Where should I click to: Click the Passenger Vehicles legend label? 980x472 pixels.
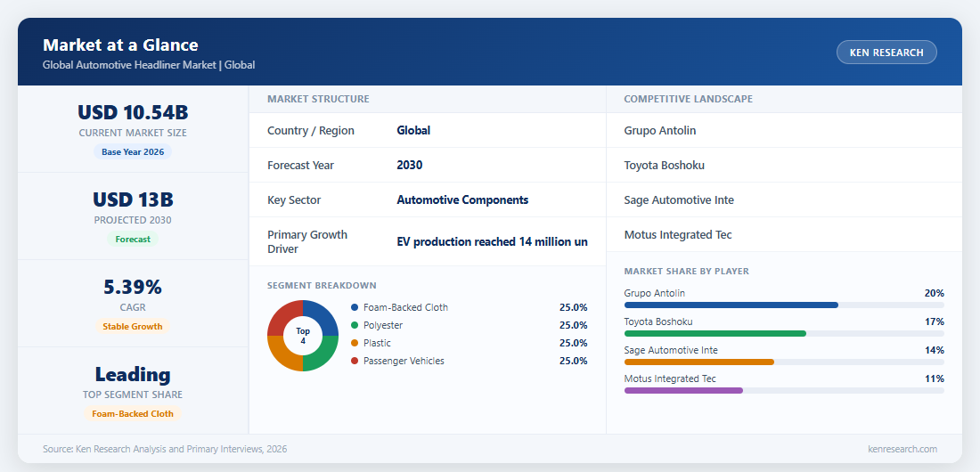(x=404, y=361)
